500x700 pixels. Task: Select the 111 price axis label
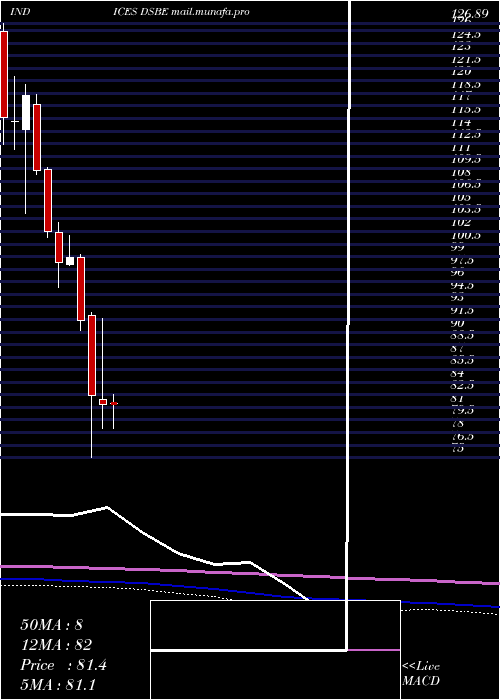click(461, 147)
